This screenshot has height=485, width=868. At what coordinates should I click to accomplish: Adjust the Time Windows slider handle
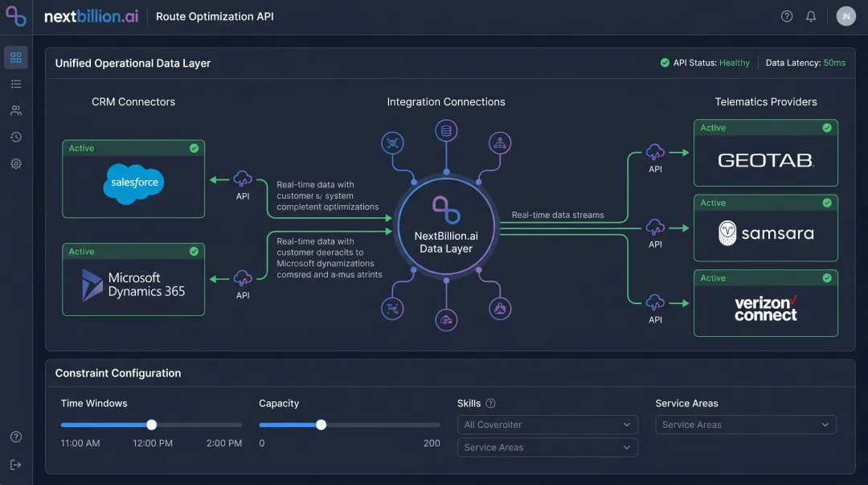tap(152, 425)
